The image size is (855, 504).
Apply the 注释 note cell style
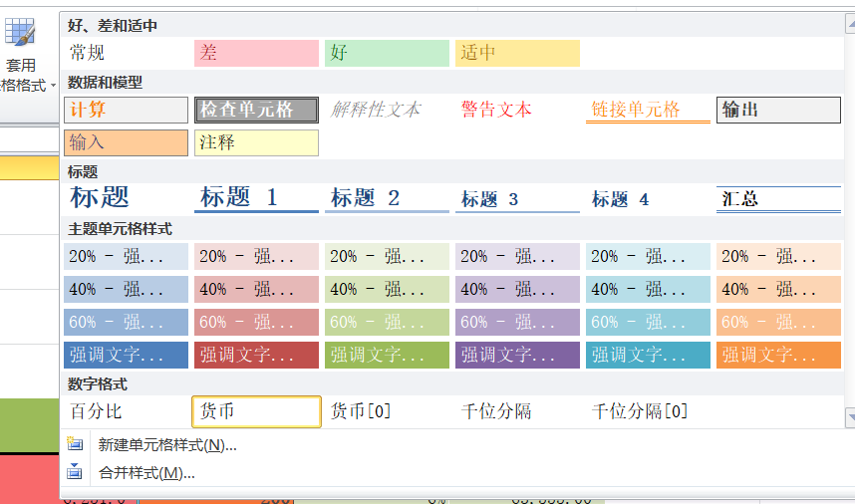pyautogui.click(x=256, y=142)
